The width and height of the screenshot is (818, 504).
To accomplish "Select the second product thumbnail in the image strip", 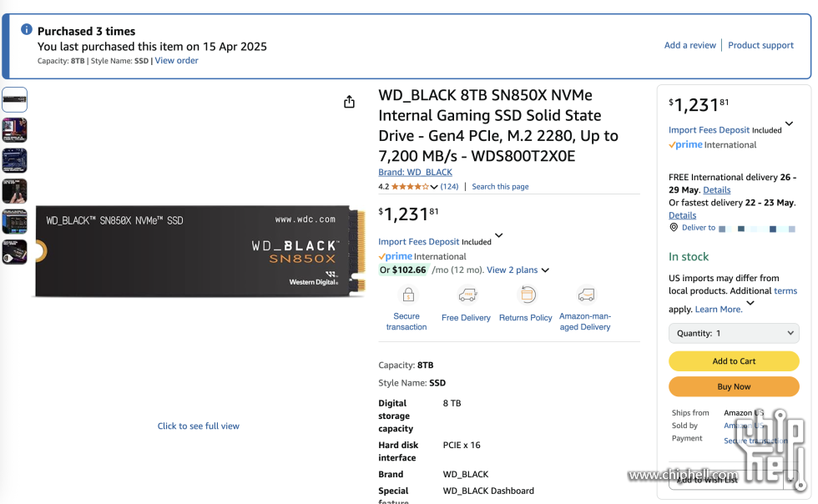I will (15, 130).
